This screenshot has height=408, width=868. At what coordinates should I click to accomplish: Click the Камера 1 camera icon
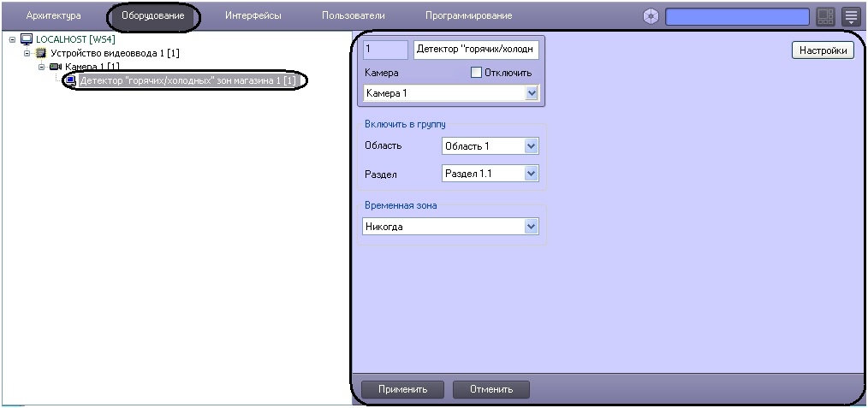tap(55, 67)
